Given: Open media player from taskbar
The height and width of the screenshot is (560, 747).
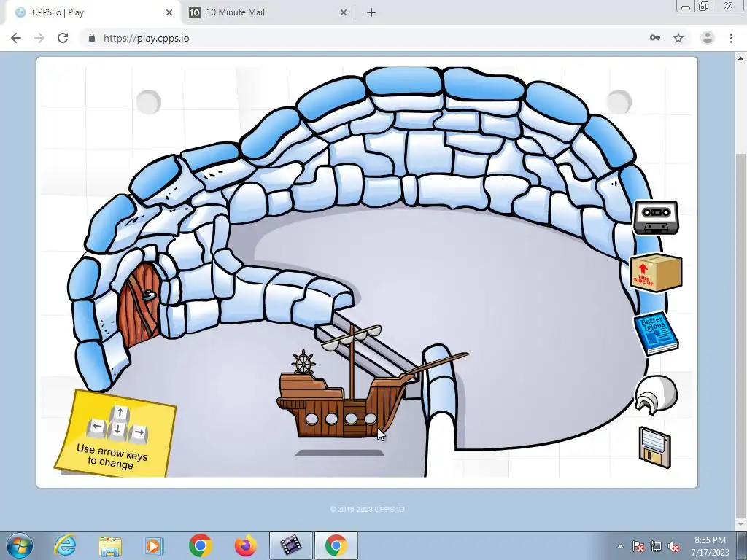Looking at the screenshot, I should click(154, 545).
